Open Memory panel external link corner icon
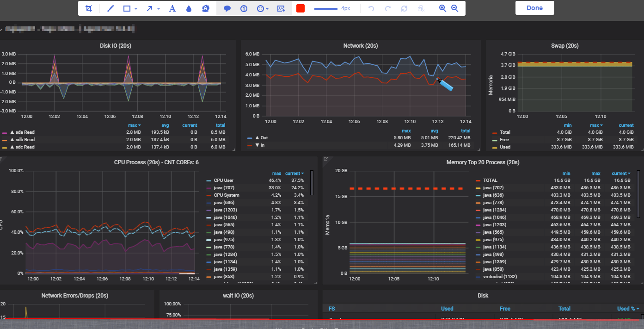The image size is (644, 329). 326,159
